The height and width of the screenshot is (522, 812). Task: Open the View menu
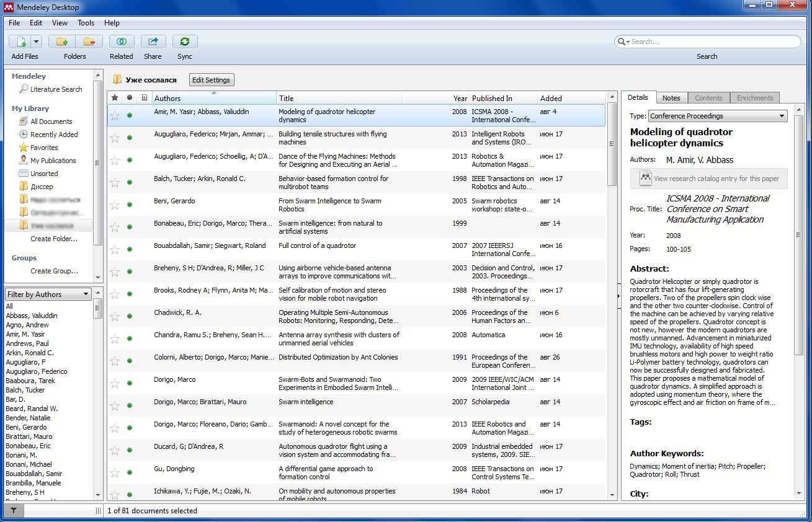click(x=60, y=23)
